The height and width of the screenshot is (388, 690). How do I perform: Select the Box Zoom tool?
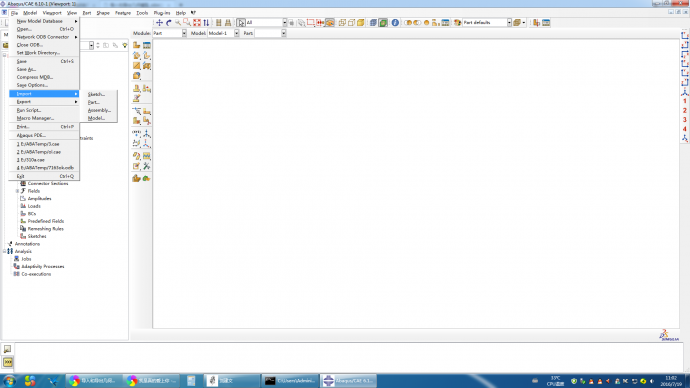click(x=187, y=22)
